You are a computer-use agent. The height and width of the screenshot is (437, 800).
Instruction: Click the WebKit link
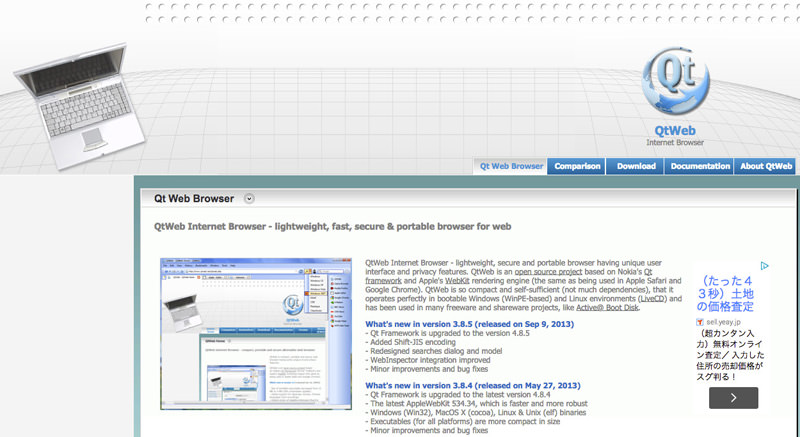point(457,280)
